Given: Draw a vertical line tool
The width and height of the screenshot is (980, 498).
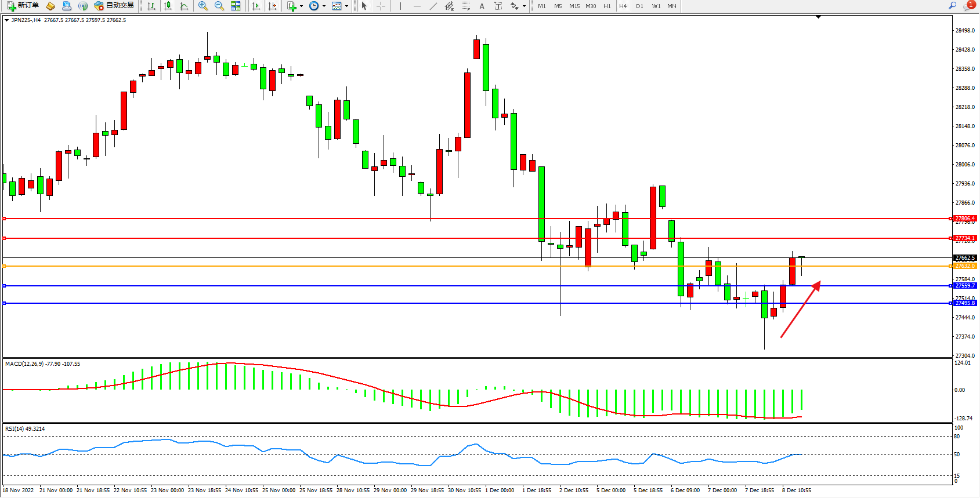Looking at the screenshot, I should click(x=400, y=6).
